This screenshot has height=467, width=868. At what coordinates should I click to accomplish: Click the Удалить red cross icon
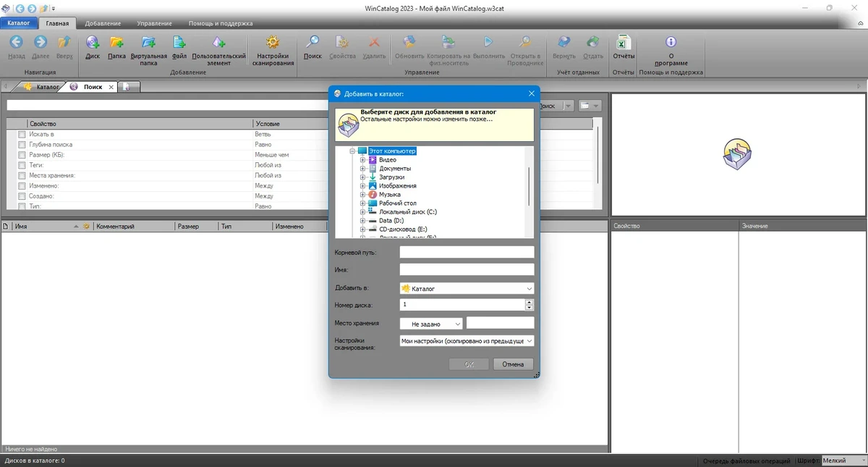374,42
